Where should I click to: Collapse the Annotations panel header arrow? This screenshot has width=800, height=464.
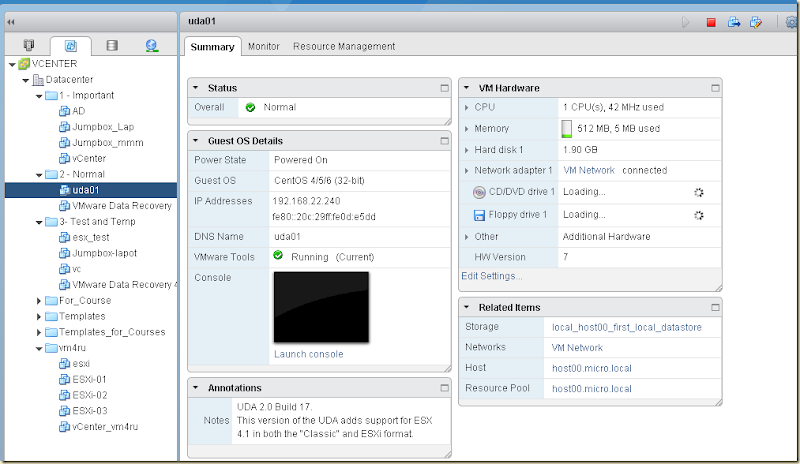point(196,388)
